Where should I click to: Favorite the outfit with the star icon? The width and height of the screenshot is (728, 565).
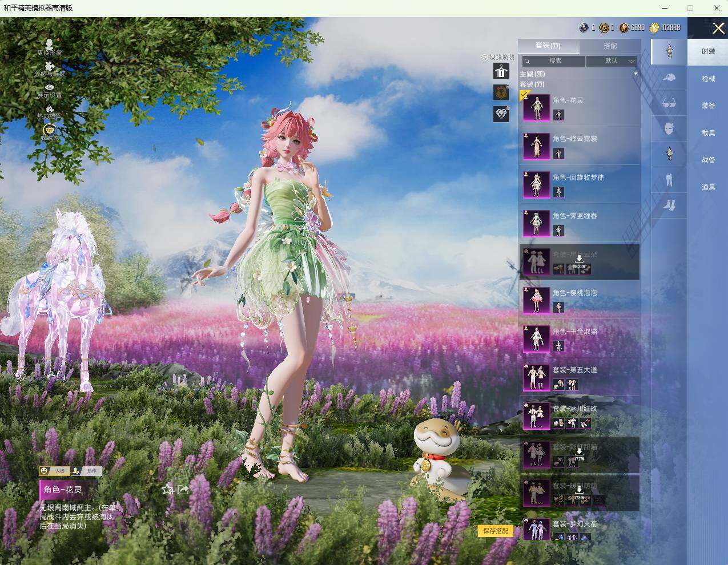tap(167, 489)
